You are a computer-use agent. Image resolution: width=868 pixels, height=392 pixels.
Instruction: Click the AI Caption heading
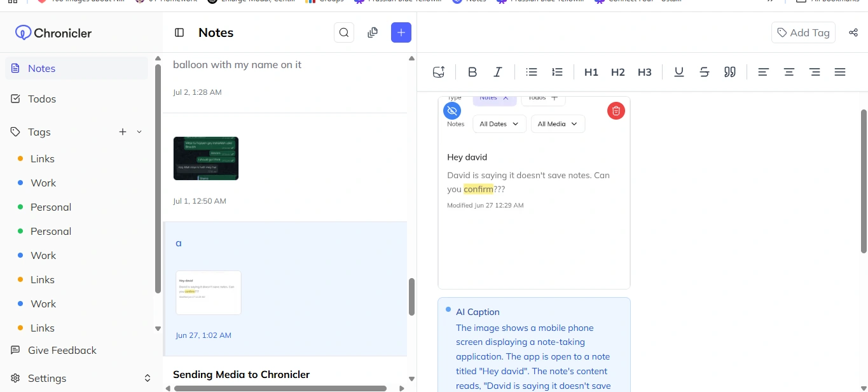478,312
